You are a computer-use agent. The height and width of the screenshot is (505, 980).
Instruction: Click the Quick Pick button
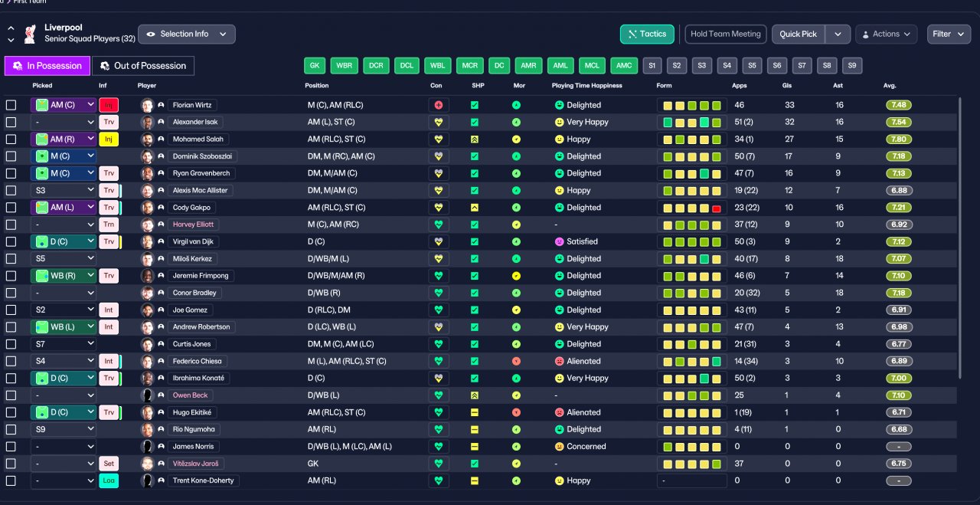799,34
